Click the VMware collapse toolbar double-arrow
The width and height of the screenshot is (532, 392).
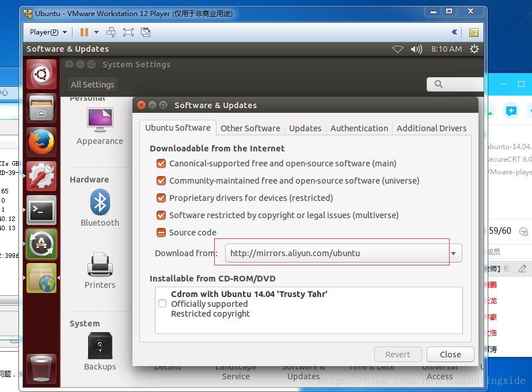click(454, 32)
